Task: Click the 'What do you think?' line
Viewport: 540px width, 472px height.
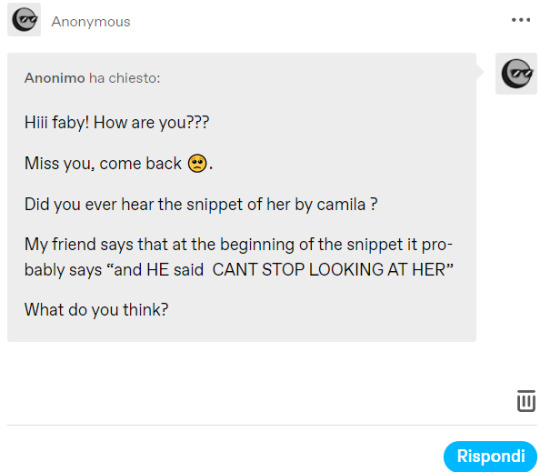Action: tap(96, 310)
